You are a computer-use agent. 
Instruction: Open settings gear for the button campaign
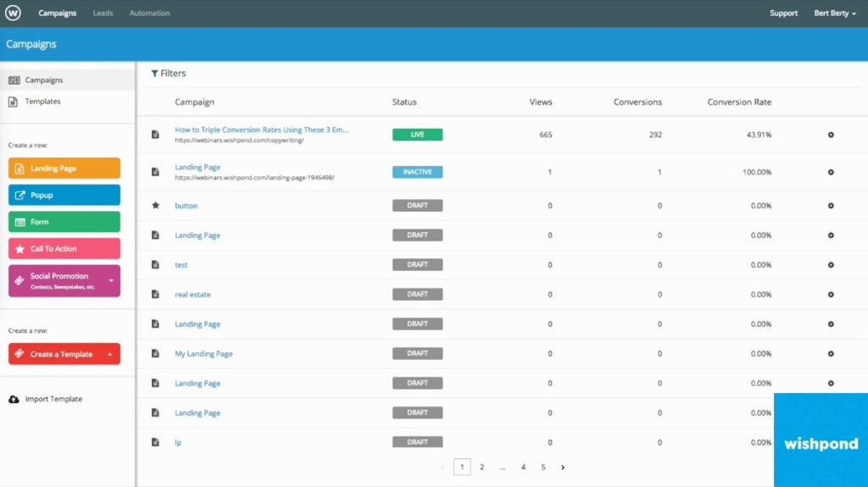tap(831, 205)
